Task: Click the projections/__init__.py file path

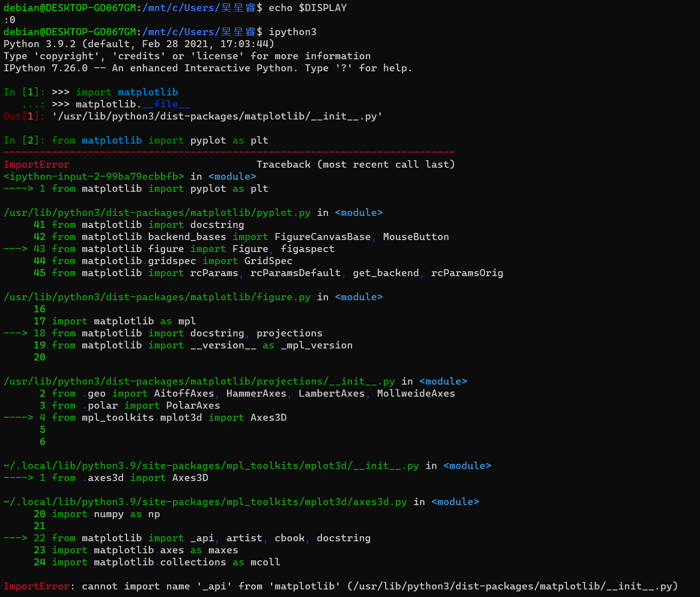Action: [199, 381]
